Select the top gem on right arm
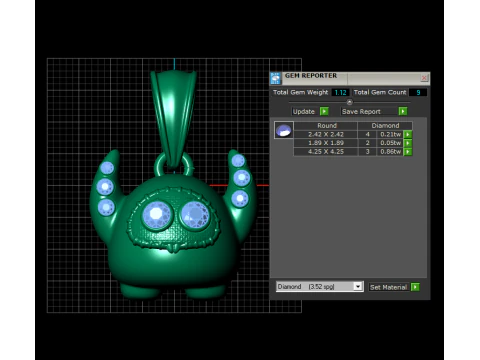The height and width of the screenshot is (360, 480). coord(238,161)
